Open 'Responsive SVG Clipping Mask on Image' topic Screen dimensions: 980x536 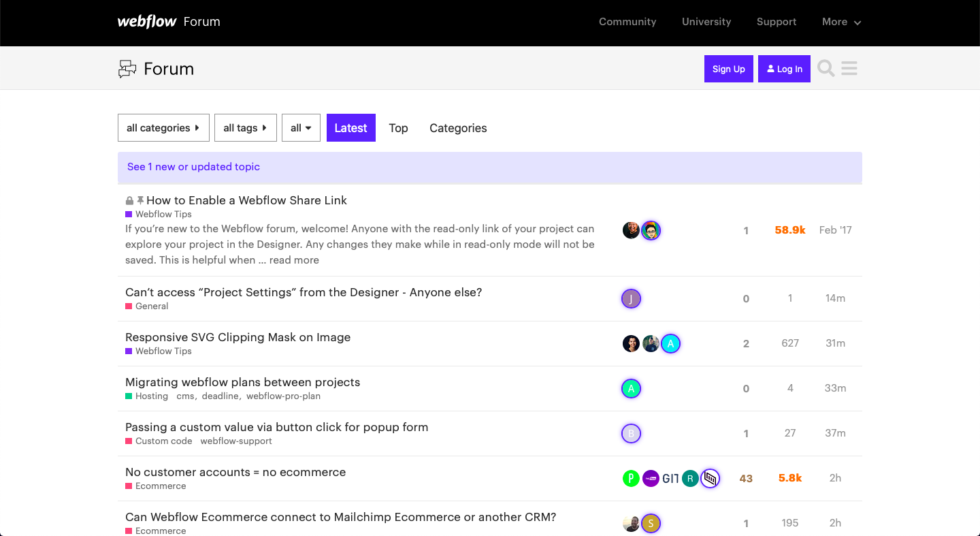point(238,337)
